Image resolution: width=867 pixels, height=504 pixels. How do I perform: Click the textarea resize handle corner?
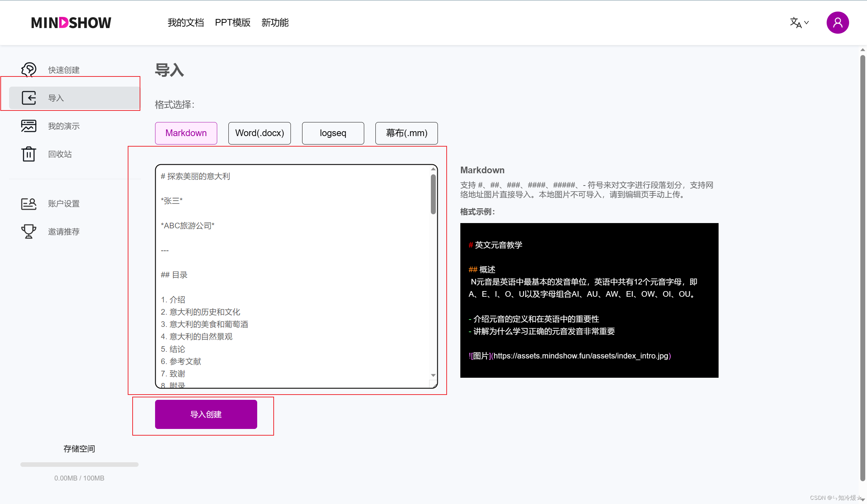click(x=434, y=384)
